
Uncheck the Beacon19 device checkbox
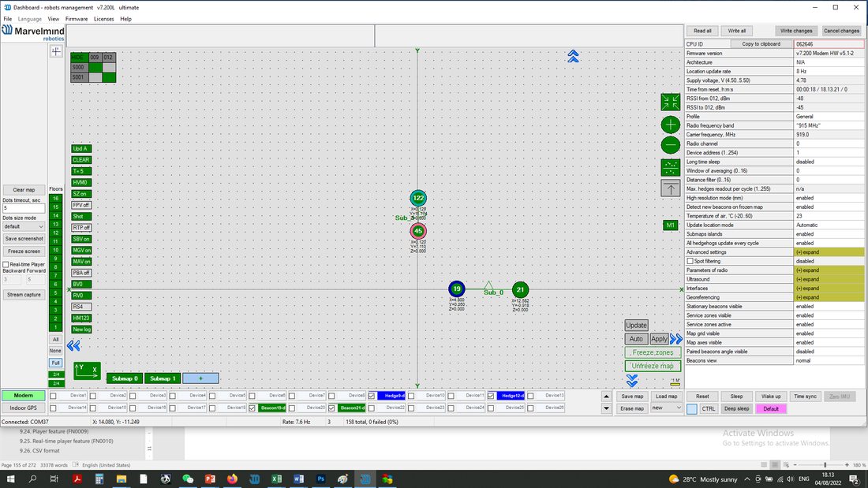point(253,408)
